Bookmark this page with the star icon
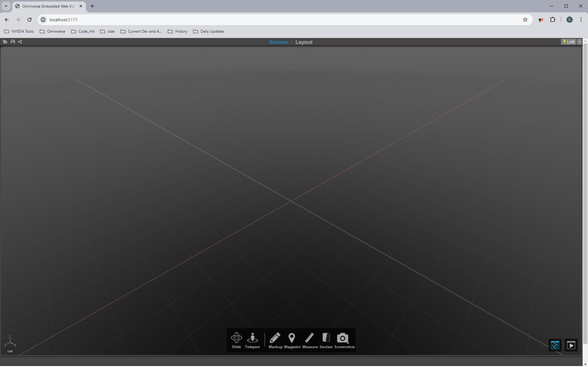The width and height of the screenshot is (588, 367). pyautogui.click(x=525, y=20)
